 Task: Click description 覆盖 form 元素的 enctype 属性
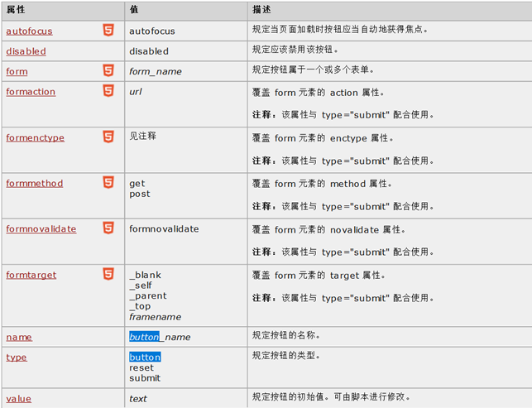pyautogui.click(x=323, y=138)
